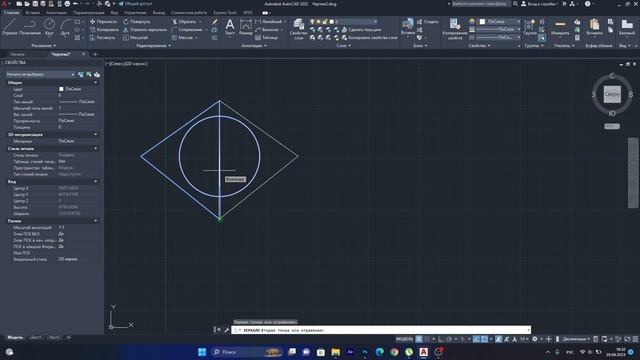This screenshot has height=360, width=640.
Task: Toggle snap mode in status bar
Action: [x=427, y=339]
